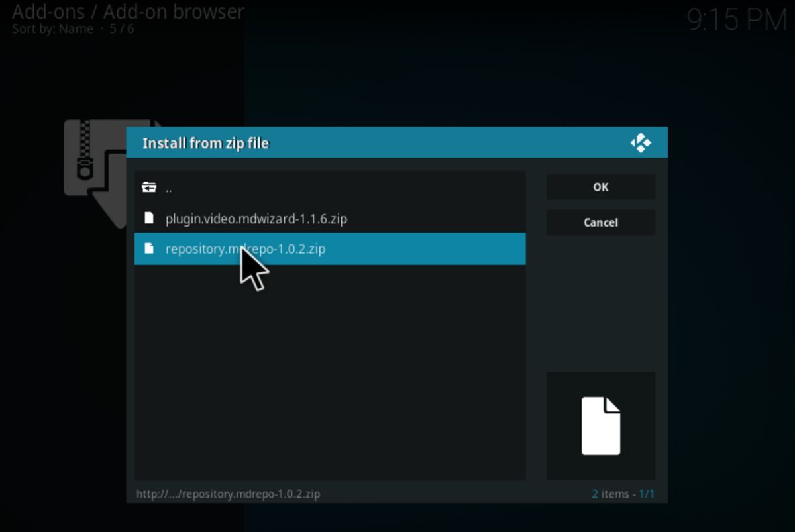Click file icon beside plugin.video.mdwizard zip
This screenshot has height=532, width=795.
point(149,218)
